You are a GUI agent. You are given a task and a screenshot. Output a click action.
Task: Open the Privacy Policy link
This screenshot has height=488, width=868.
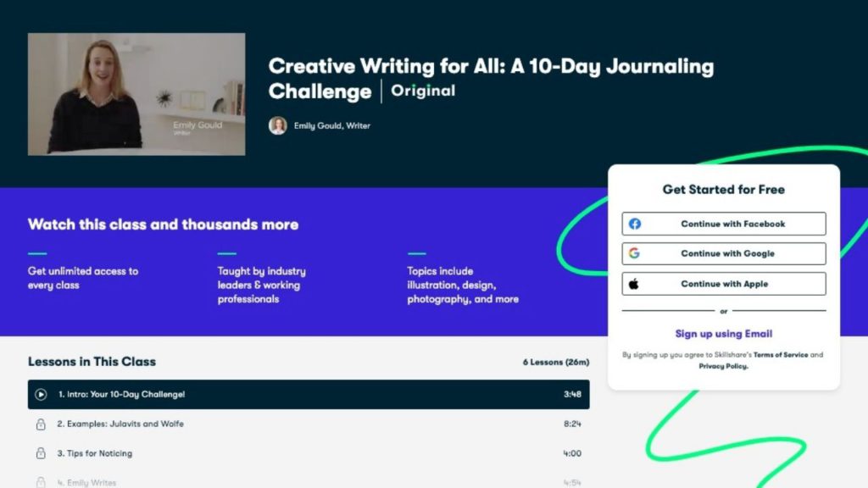click(x=723, y=366)
